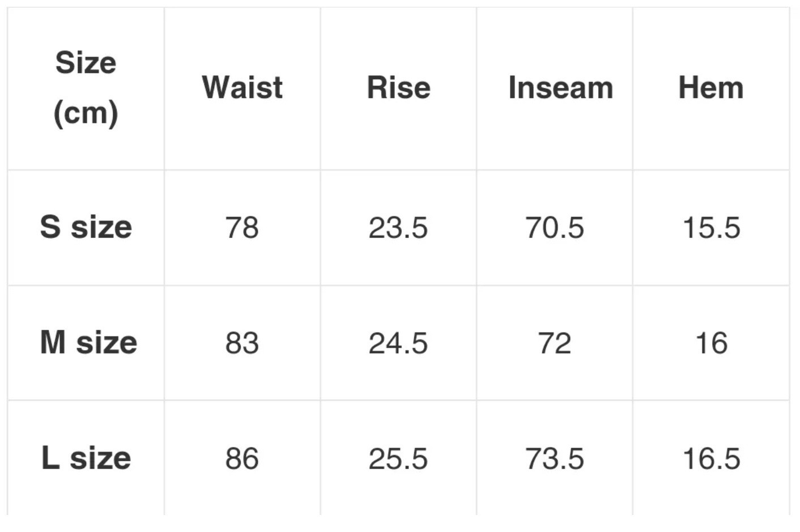Click the L size inseam value 73.5
The width and height of the screenshot is (800, 532).
(x=554, y=459)
